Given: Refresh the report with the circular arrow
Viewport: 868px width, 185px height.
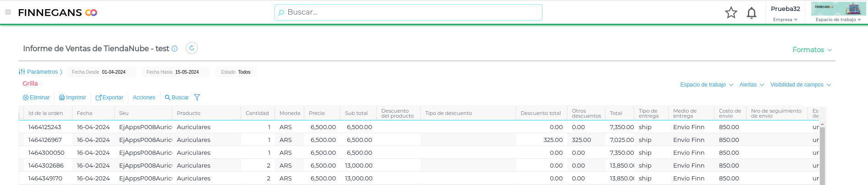Looking at the screenshot, I should pos(192,48).
